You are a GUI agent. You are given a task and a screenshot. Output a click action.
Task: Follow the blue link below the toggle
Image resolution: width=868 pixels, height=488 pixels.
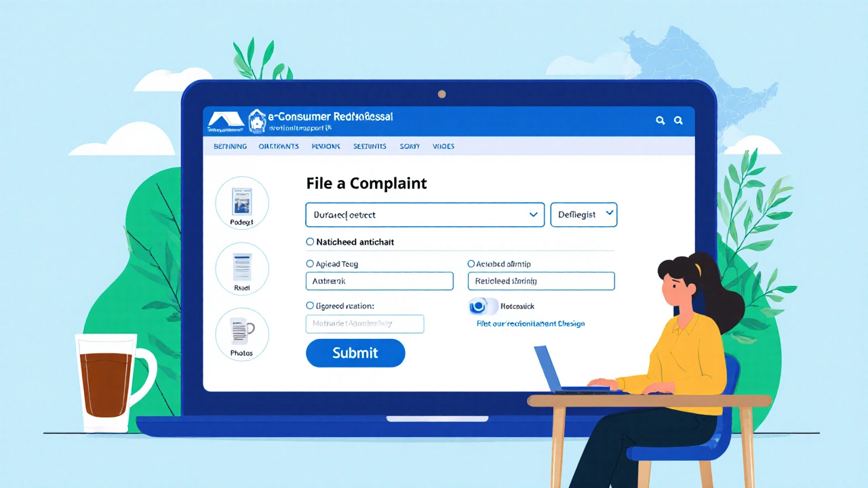pyautogui.click(x=530, y=323)
